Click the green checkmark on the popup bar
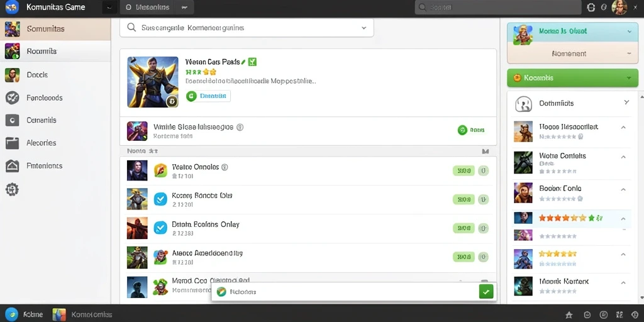Viewport: 644px width, 322px height. [x=486, y=292]
